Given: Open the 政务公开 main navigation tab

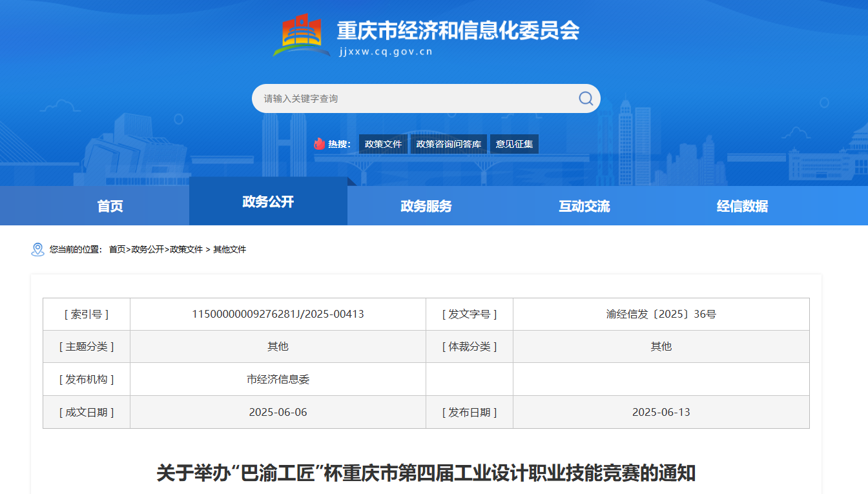Looking at the screenshot, I should tap(268, 202).
